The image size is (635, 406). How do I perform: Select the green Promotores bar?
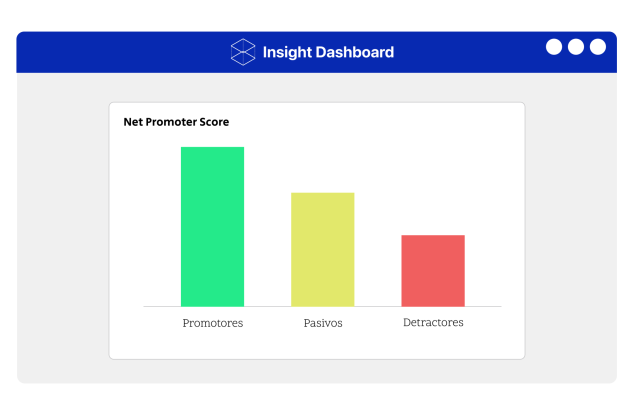click(x=212, y=227)
